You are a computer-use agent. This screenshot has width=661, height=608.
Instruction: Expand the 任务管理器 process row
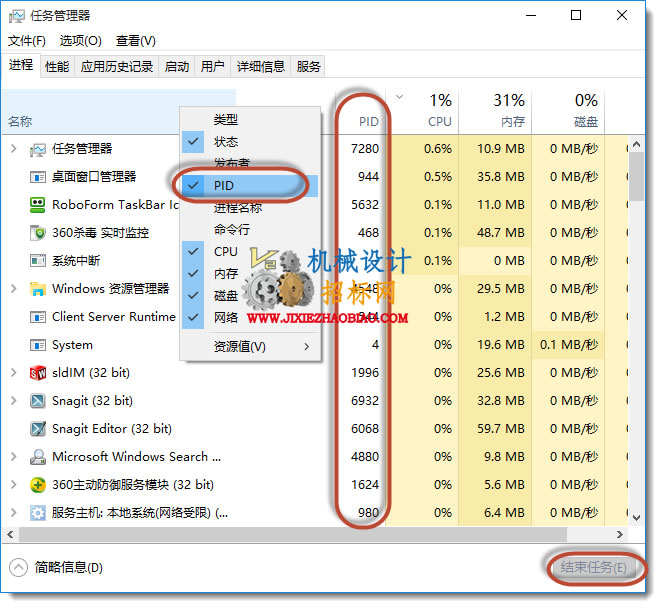point(13,148)
